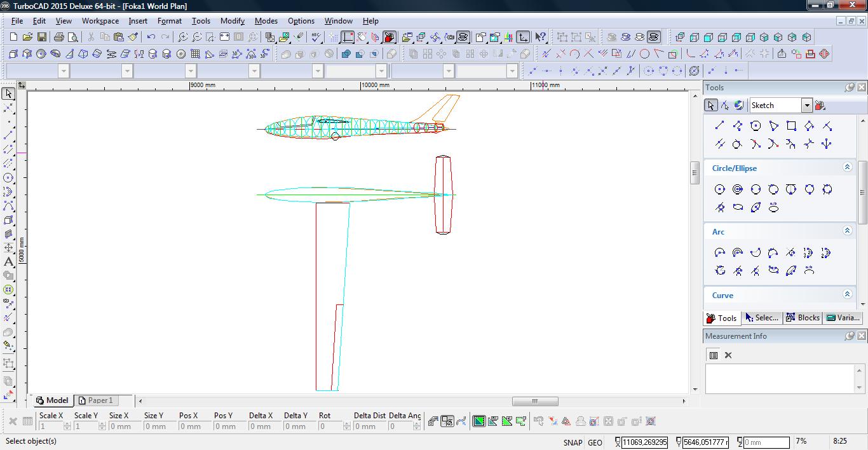Viewport: 868px width, 450px height.
Task: Collapse the Arc tools section
Action: pyautogui.click(x=847, y=231)
